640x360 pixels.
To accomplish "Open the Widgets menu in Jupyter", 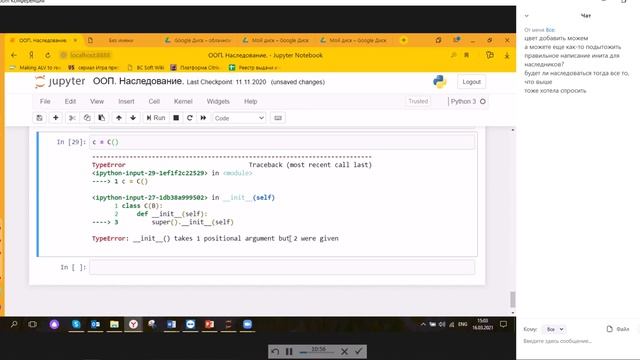I will (x=218, y=101).
